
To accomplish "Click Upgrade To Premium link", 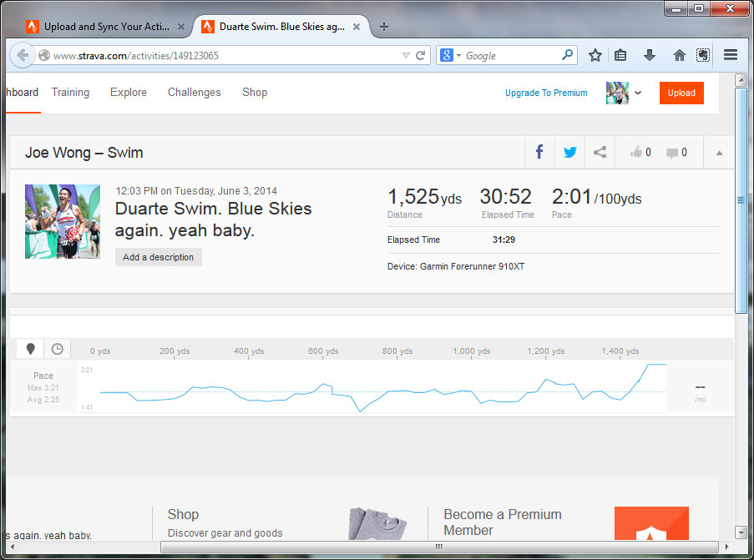I will click(x=546, y=93).
